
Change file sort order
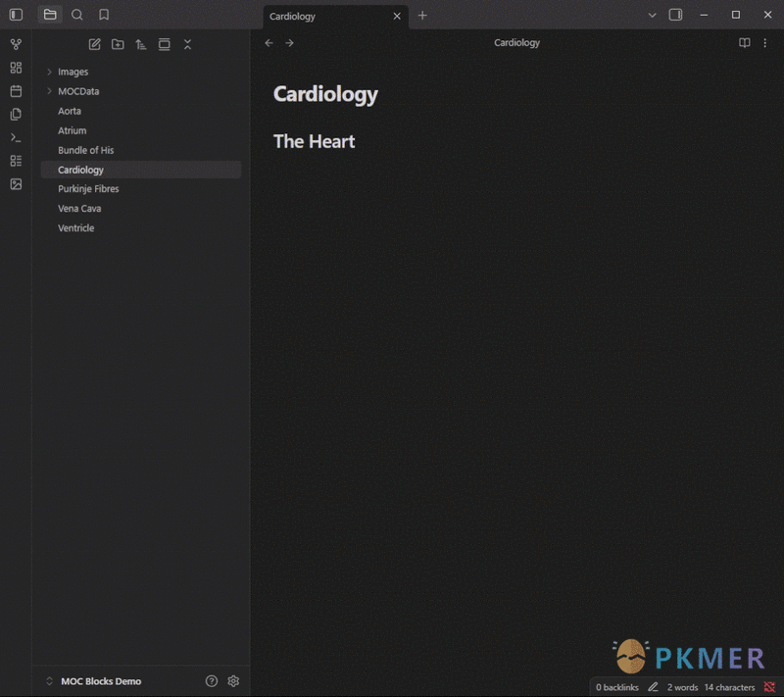[141, 44]
